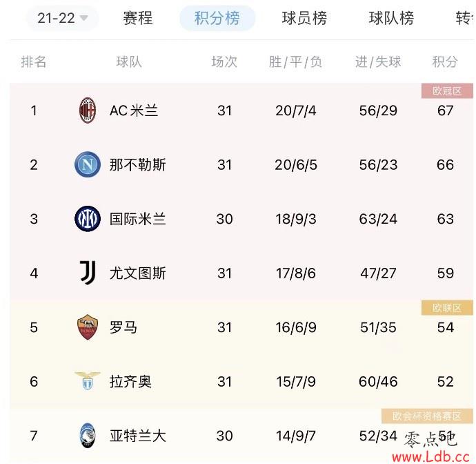476x464 pixels.
Task: Open the AC米兰 team name
Action: 134,110
